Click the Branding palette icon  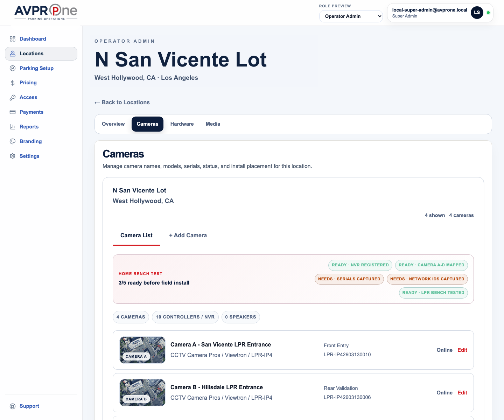pyautogui.click(x=13, y=141)
